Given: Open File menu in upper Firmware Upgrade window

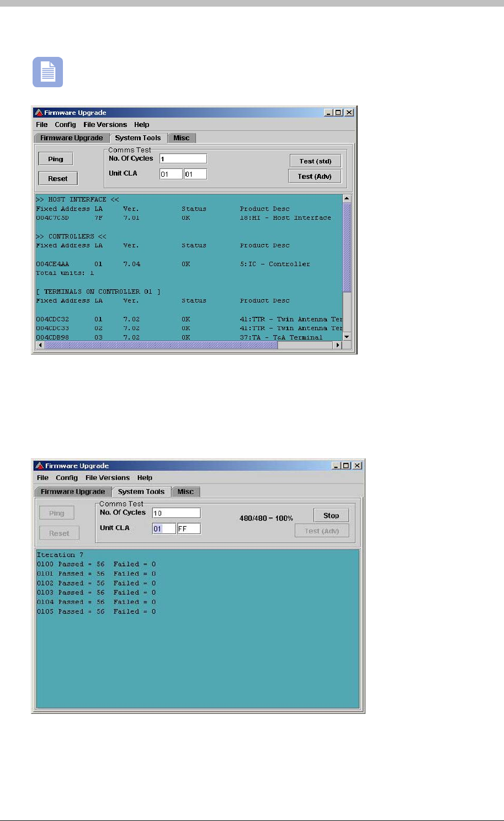Looking at the screenshot, I should pos(42,125).
